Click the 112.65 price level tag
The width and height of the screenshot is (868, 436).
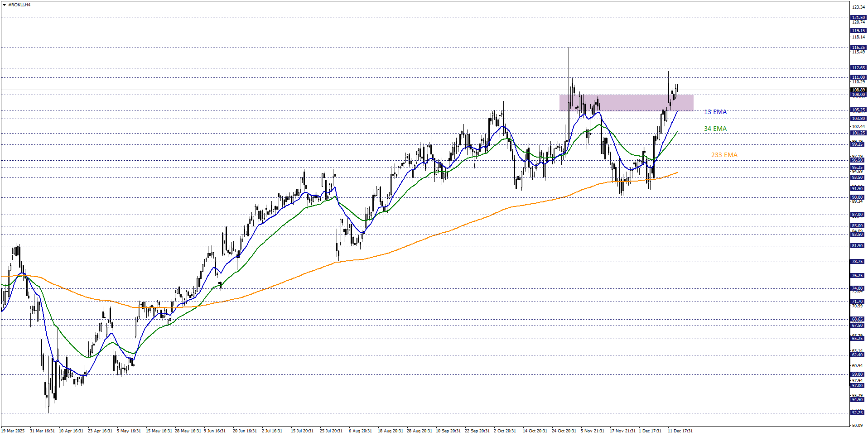tap(858, 68)
